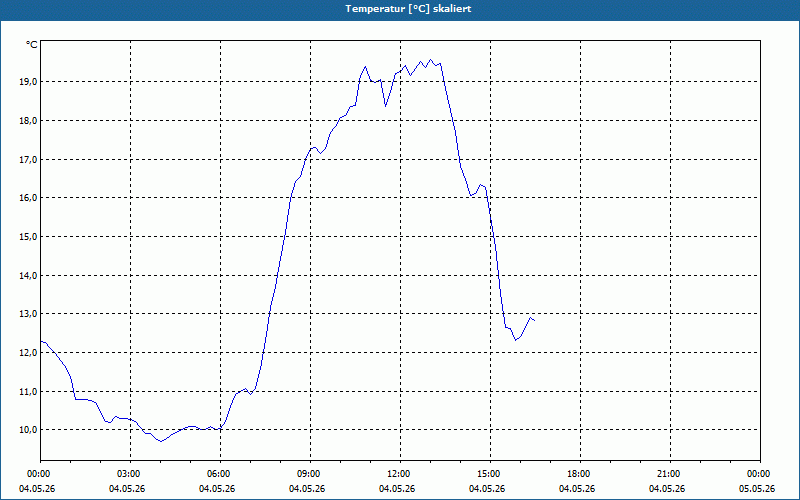Click the "06:00" time axis label
This screenshot has width=800, height=500.
click(x=219, y=474)
